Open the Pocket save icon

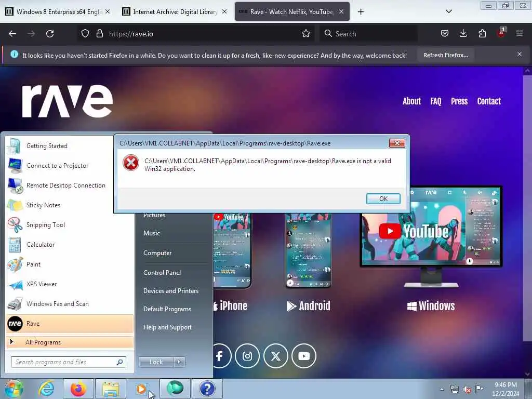(445, 34)
